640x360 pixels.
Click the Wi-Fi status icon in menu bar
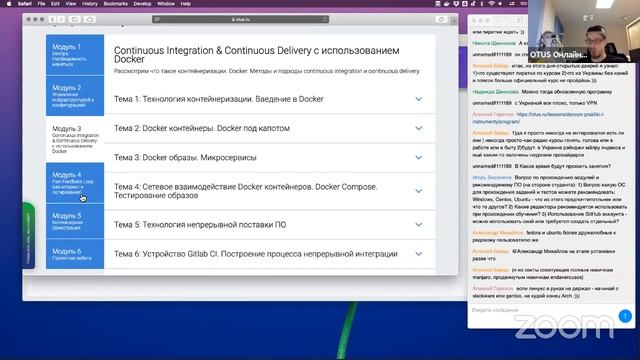491,4
